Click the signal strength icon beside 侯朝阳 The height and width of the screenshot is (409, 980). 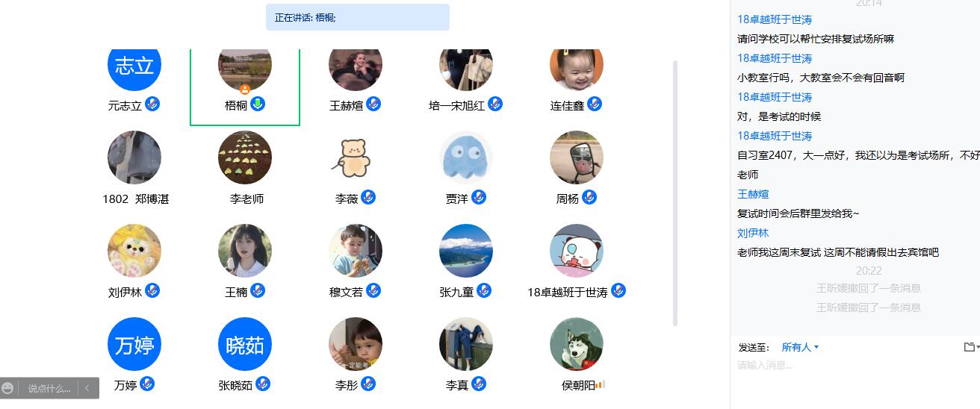[601, 384]
